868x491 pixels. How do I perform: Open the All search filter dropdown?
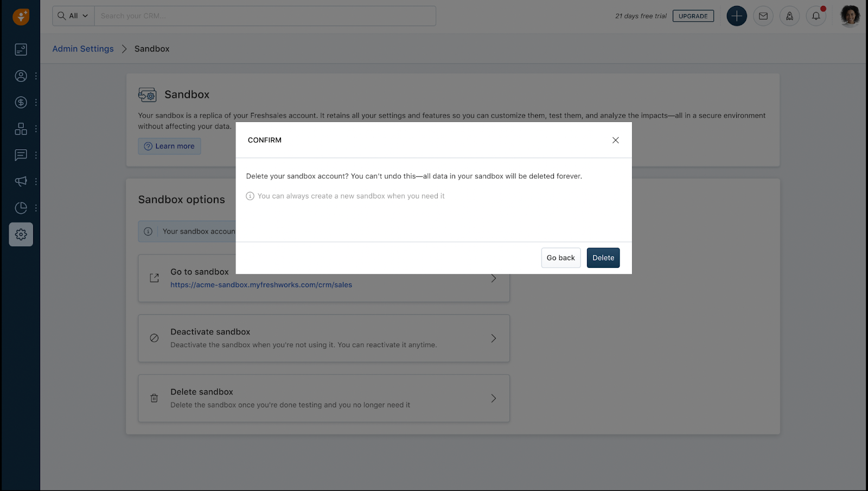[73, 16]
